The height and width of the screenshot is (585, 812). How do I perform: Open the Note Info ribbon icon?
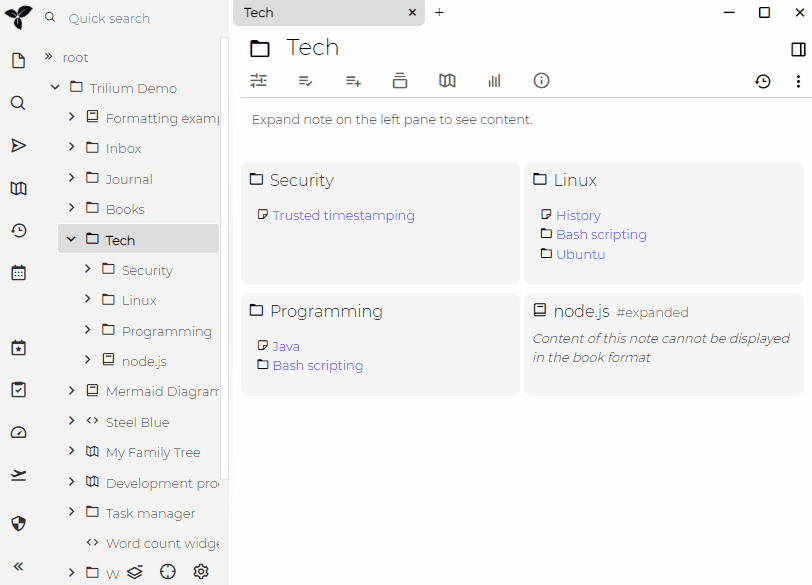[x=541, y=81]
